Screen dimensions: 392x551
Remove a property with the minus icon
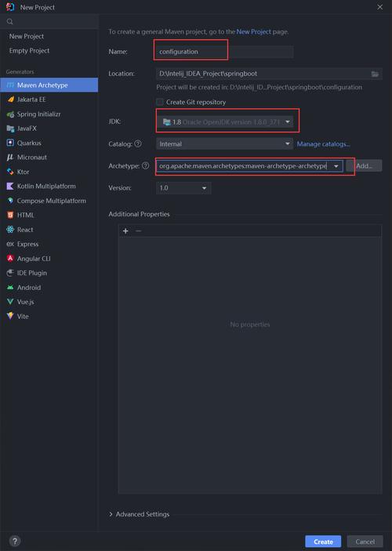tap(139, 231)
